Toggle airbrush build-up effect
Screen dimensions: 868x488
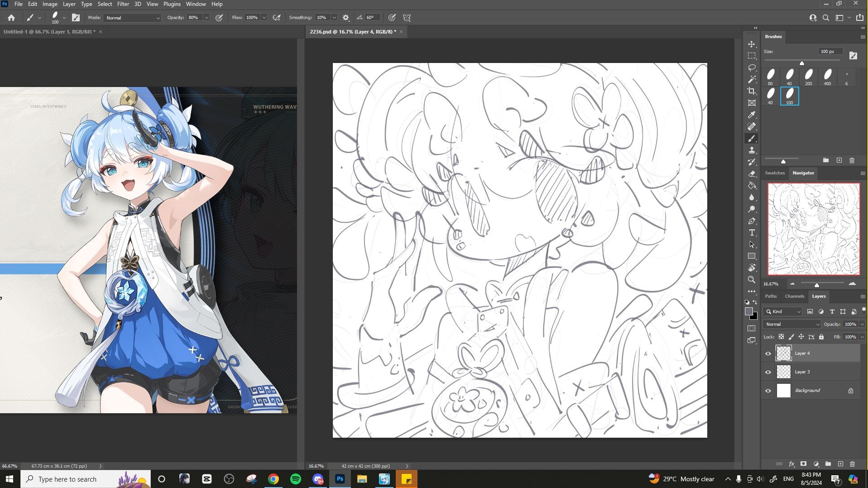coord(277,18)
